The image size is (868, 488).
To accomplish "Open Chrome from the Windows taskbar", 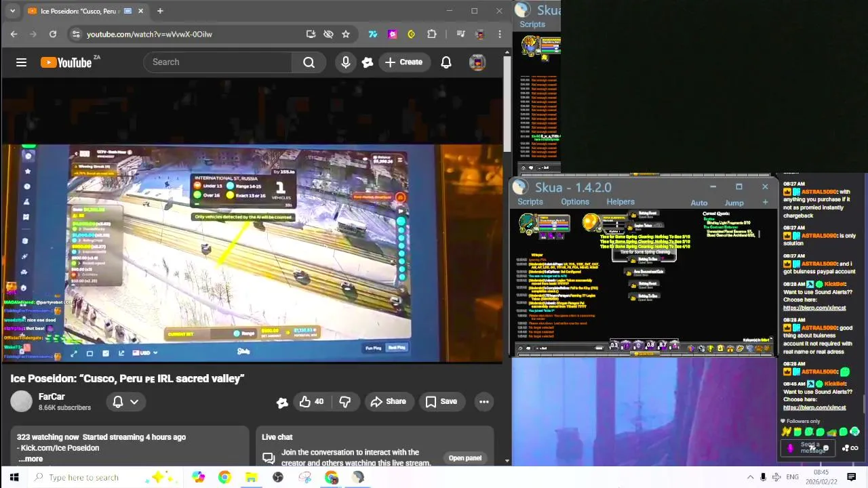I will tap(224, 477).
